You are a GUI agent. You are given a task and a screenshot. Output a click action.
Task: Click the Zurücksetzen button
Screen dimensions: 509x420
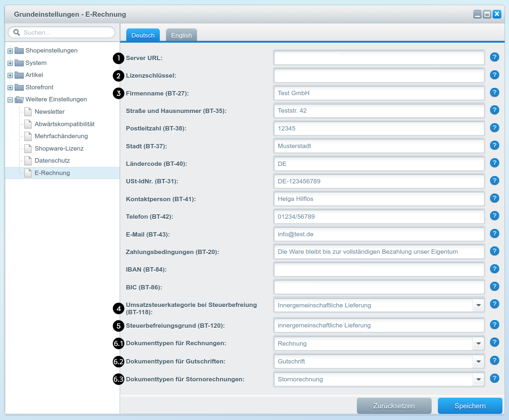click(394, 406)
